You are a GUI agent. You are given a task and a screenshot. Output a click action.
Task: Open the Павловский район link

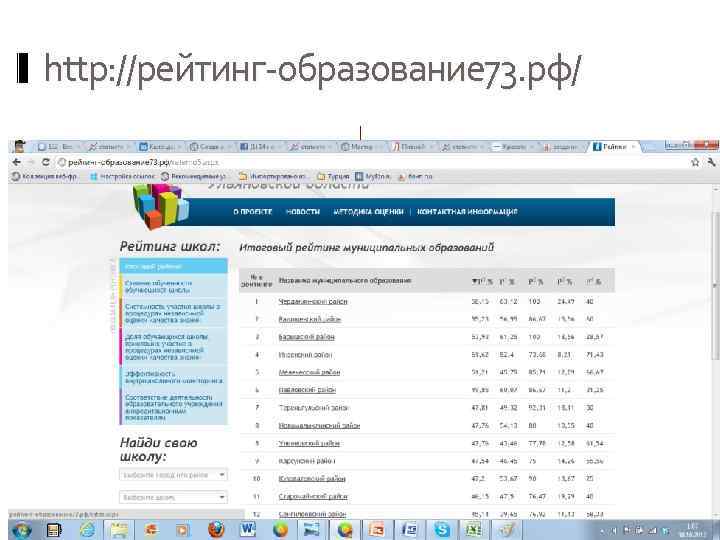point(307,390)
